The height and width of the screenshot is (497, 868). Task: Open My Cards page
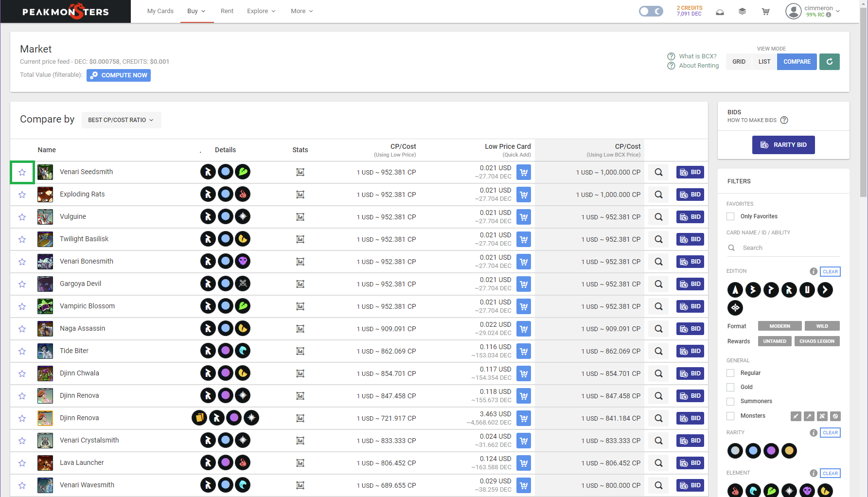(160, 11)
